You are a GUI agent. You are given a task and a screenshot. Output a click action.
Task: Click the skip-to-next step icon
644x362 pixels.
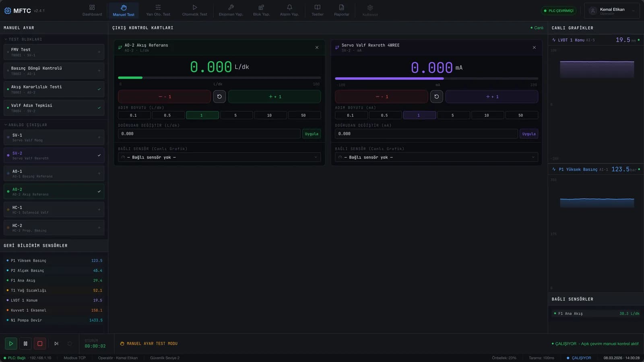click(x=56, y=343)
